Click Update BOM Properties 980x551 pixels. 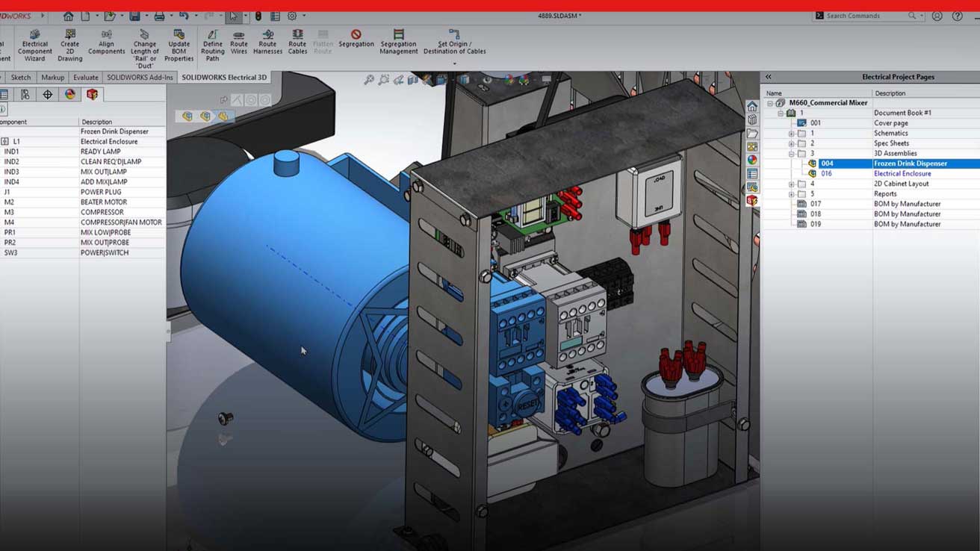[179, 46]
